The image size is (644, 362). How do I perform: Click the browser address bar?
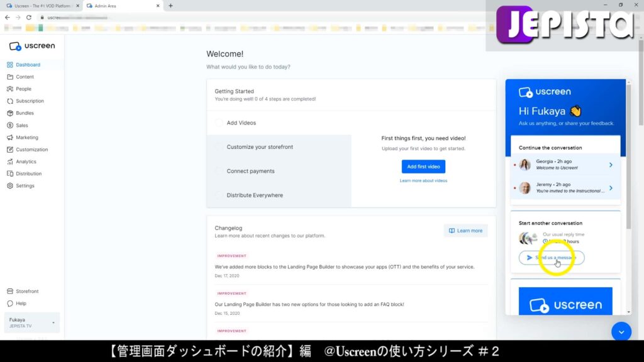(263, 18)
